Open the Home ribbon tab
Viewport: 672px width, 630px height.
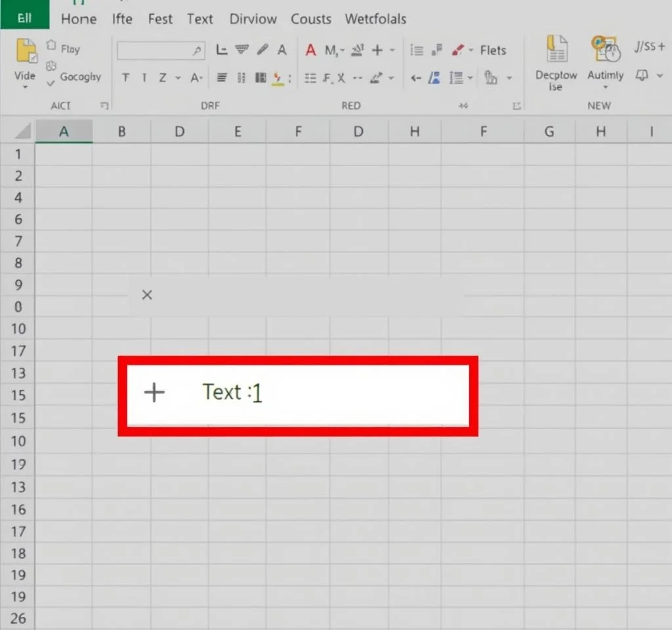click(x=79, y=19)
